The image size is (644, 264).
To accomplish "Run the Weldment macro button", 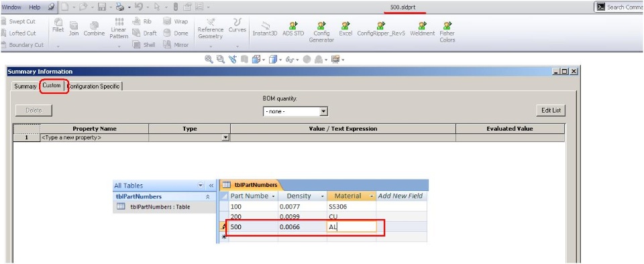I will (x=422, y=29).
